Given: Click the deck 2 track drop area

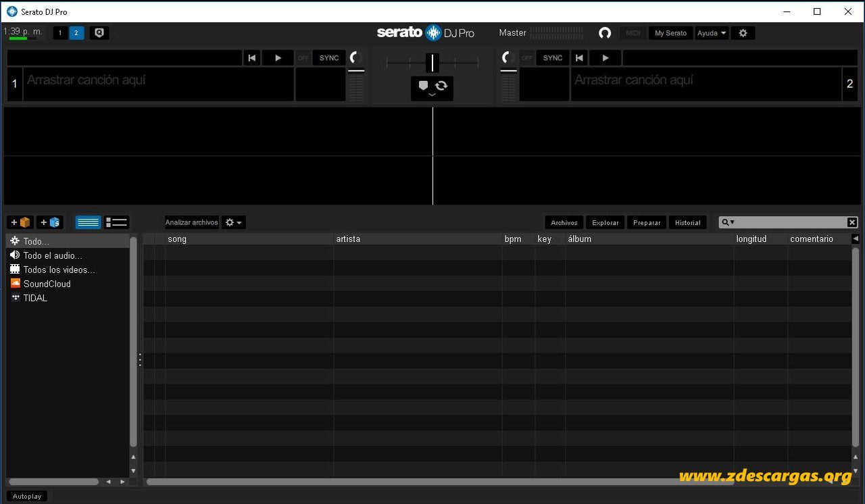Looking at the screenshot, I should pos(706,84).
